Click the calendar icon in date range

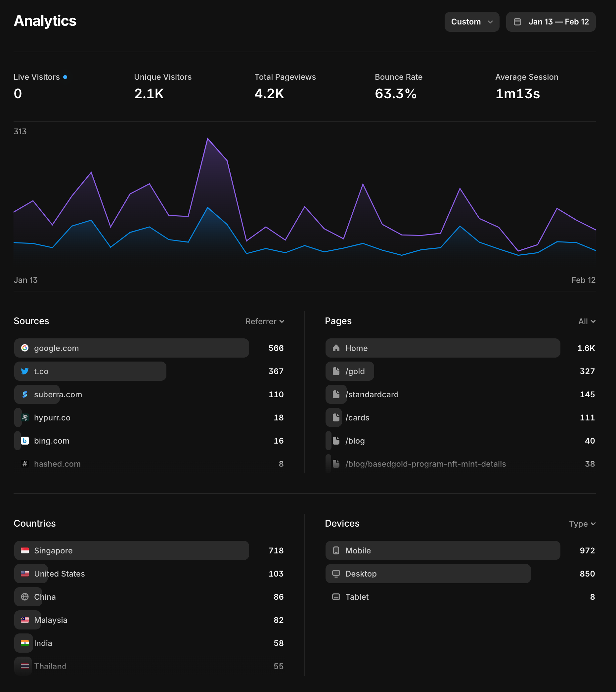point(517,22)
